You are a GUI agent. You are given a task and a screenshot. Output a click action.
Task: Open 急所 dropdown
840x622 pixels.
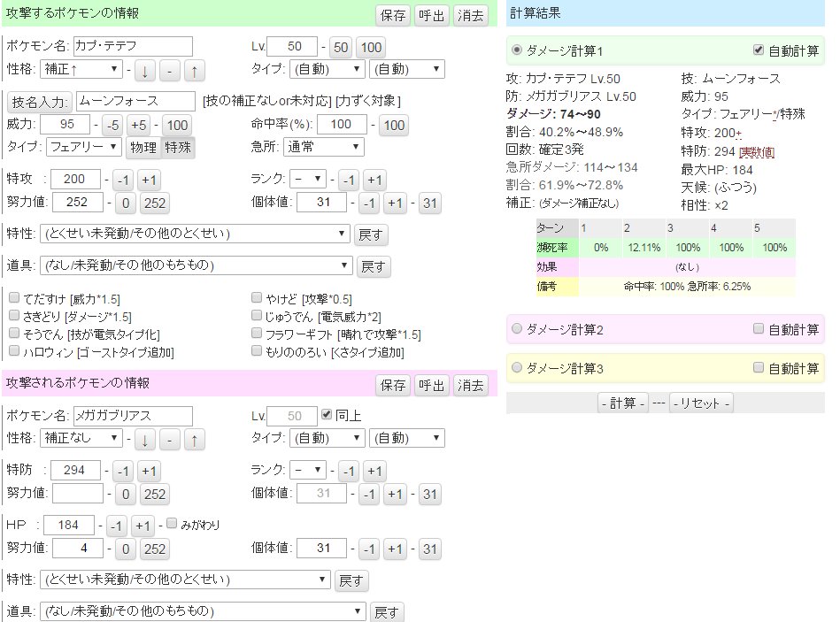[324, 147]
